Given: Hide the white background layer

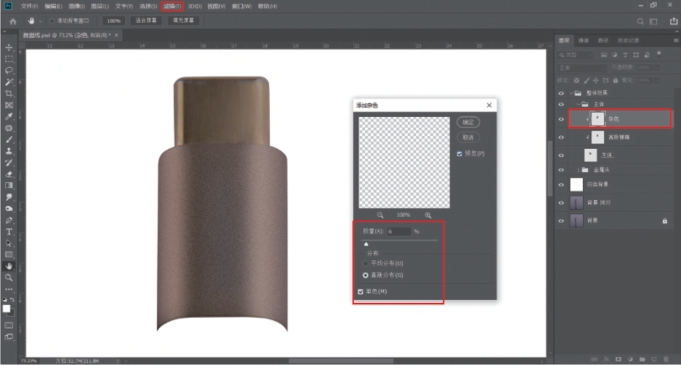Looking at the screenshot, I should coord(561,185).
